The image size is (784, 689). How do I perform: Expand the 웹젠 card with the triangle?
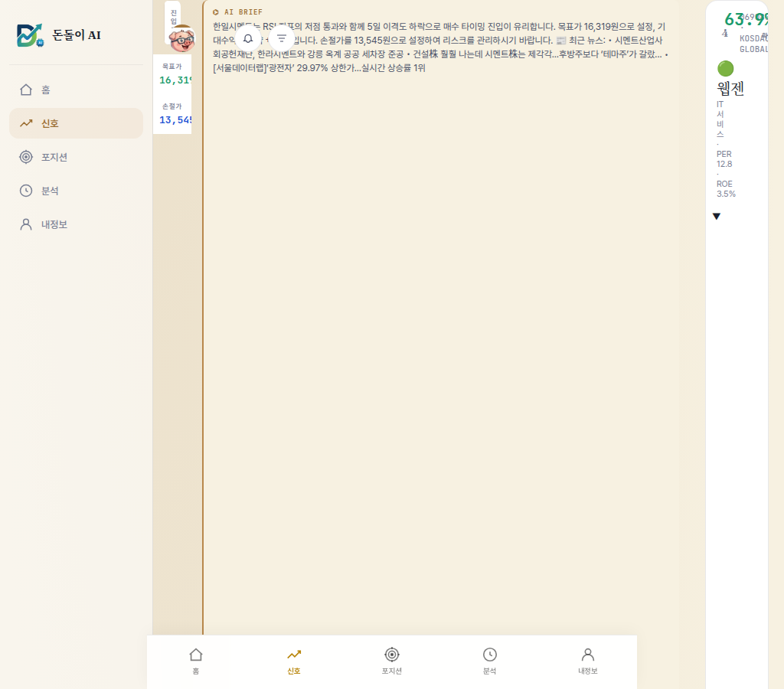pyautogui.click(x=717, y=217)
